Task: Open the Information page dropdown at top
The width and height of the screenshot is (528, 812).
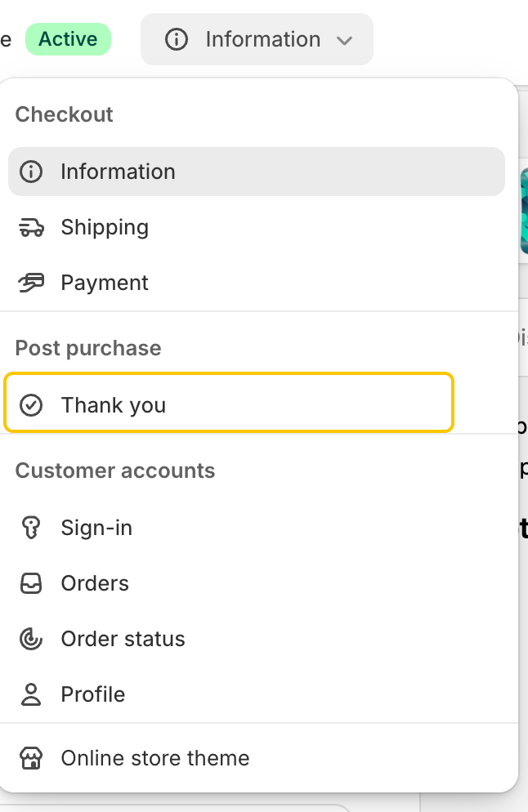Action: 257,39
